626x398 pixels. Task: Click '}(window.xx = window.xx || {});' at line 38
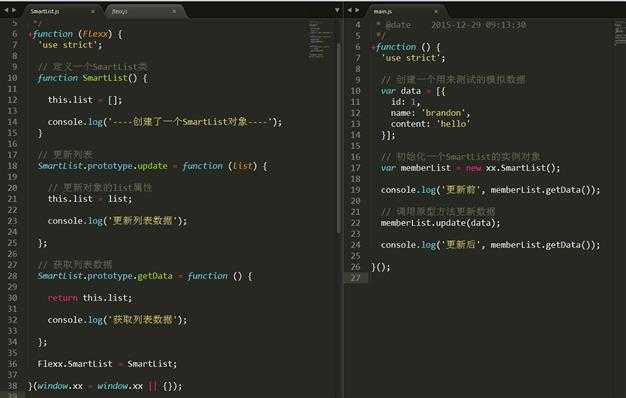[x=105, y=386]
